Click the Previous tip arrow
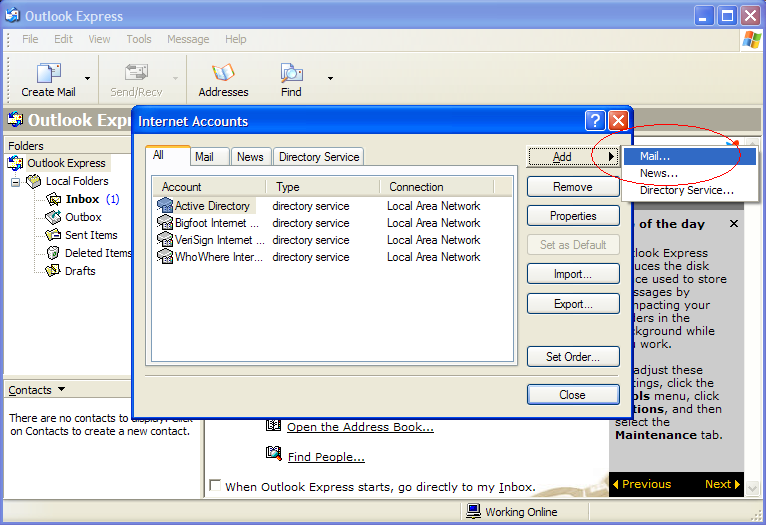This screenshot has width=766, height=525. coord(616,484)
